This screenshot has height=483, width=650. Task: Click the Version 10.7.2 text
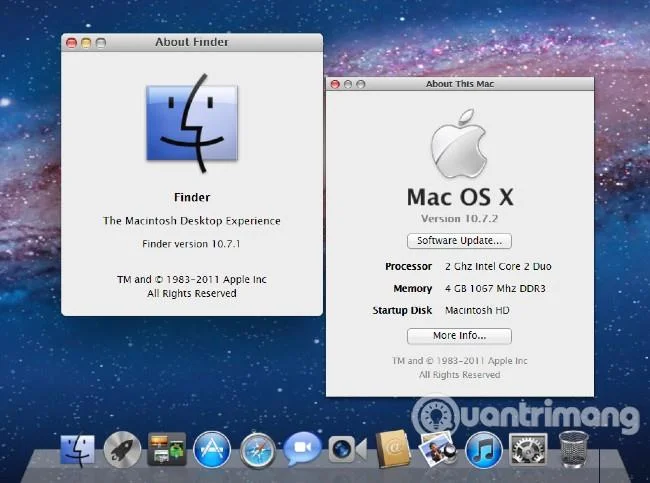pyautogui.click(x=459, y=219)
